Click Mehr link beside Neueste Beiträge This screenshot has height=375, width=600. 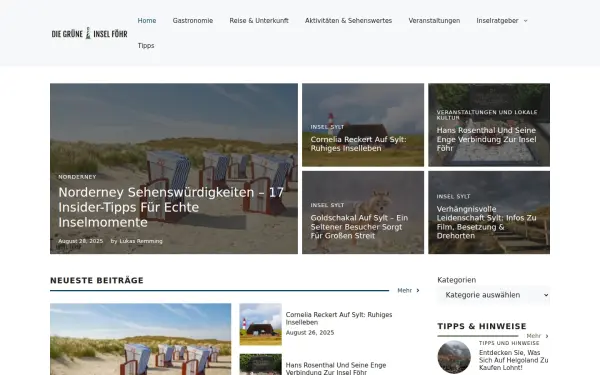pos(404,290)
